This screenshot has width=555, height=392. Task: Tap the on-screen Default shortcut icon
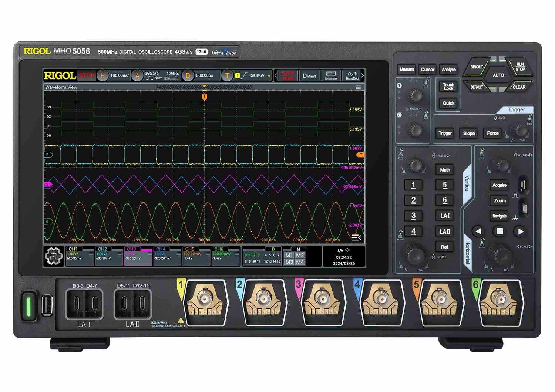tap(309, 75)
